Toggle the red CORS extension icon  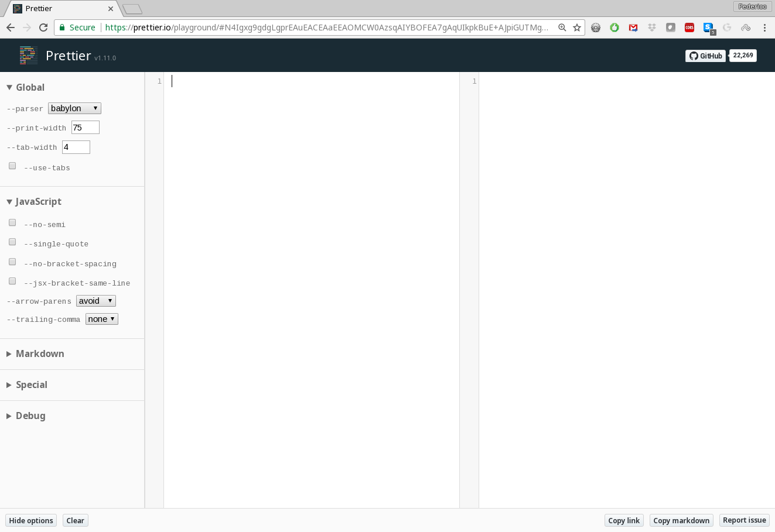689,28
